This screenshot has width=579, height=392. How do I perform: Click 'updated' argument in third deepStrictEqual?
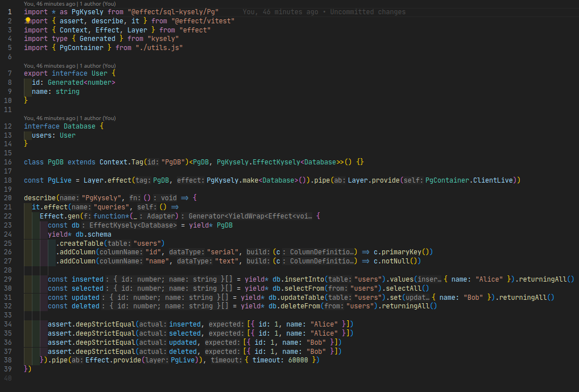click(183, 343)
